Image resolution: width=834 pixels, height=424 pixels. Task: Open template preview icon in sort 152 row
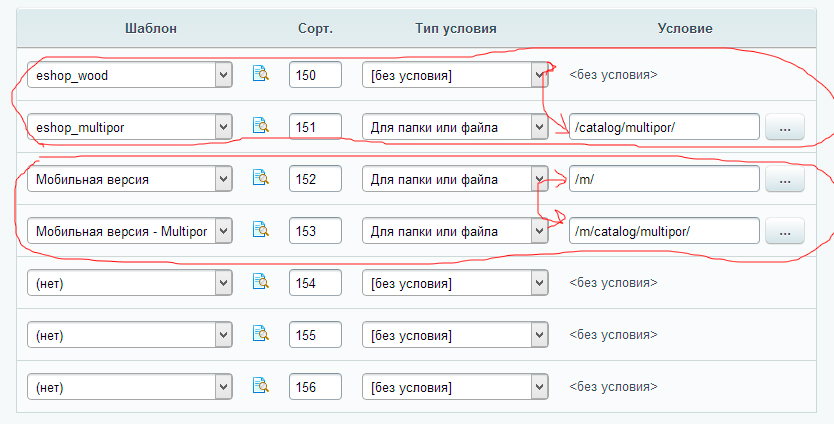click(x=261, y=178)
